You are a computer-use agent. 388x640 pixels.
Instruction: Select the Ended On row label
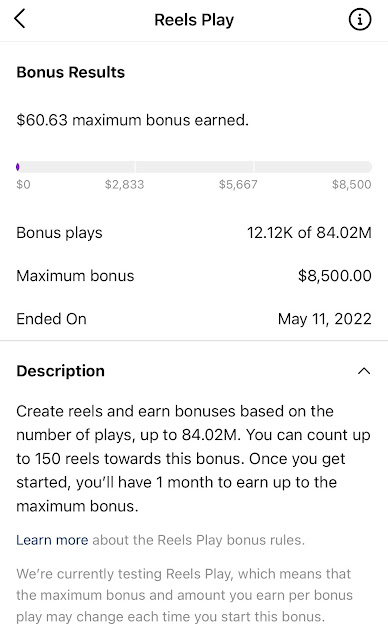51,319
